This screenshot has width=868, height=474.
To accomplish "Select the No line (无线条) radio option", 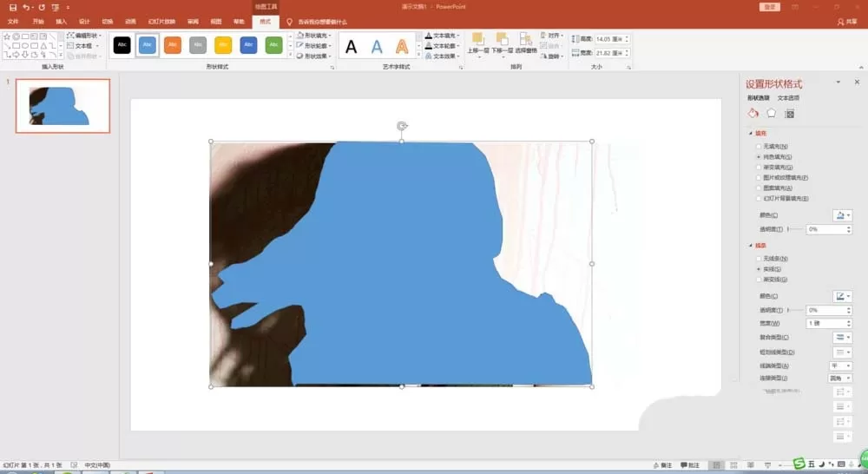I will [759, 259].
